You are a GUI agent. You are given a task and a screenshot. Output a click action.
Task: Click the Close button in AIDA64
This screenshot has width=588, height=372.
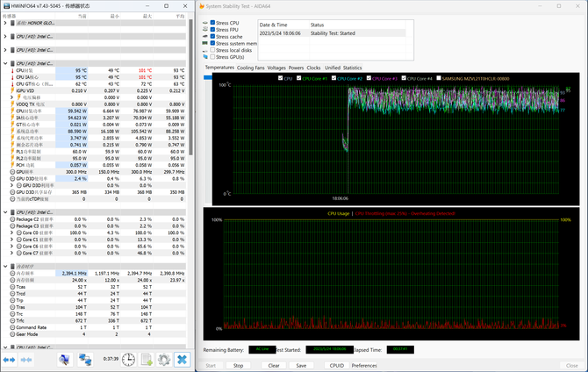[571, 365]
